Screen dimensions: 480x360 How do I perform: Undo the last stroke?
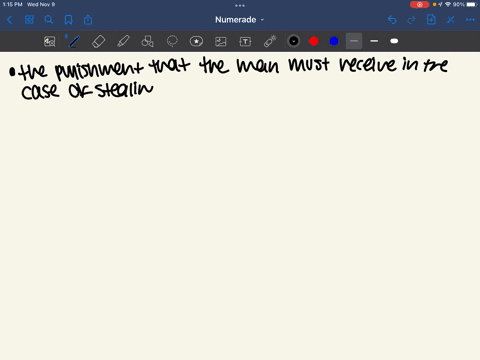pos(392,20)
